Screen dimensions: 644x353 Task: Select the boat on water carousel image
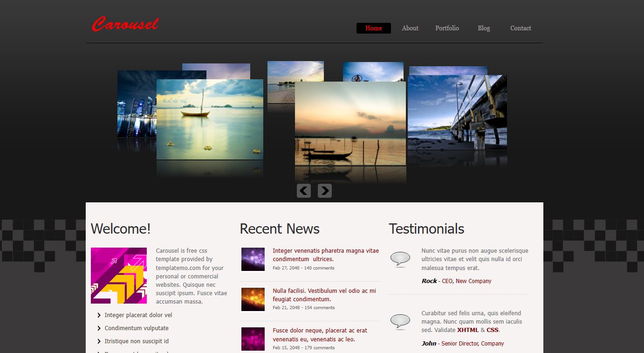pyautogui.click(x=210, y=119)
